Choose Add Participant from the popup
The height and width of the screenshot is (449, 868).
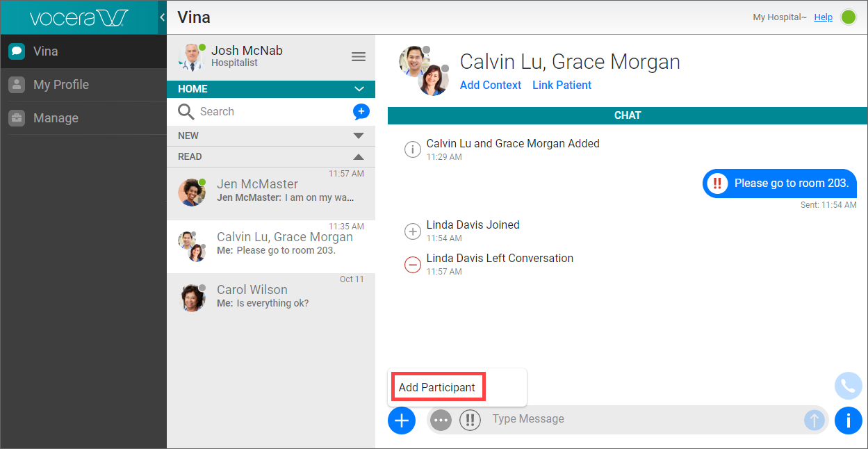[x=437, y=387]
